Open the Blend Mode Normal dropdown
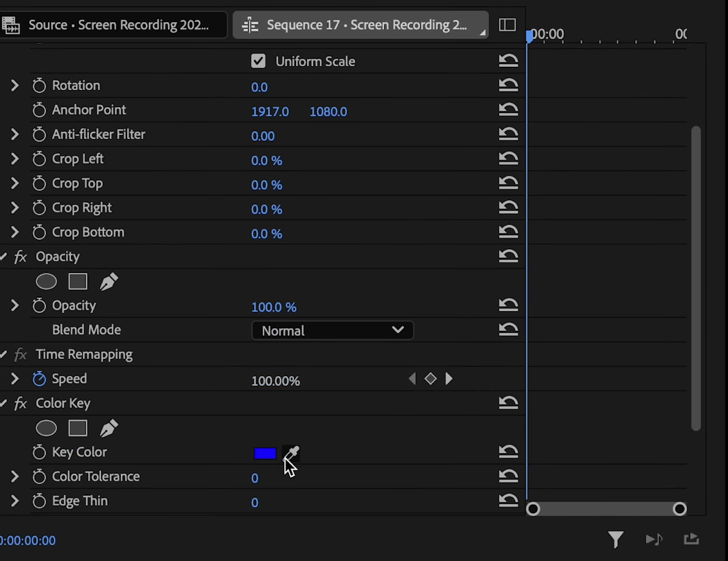Screen dimensions: 728x561 click(x=332, y=330)
